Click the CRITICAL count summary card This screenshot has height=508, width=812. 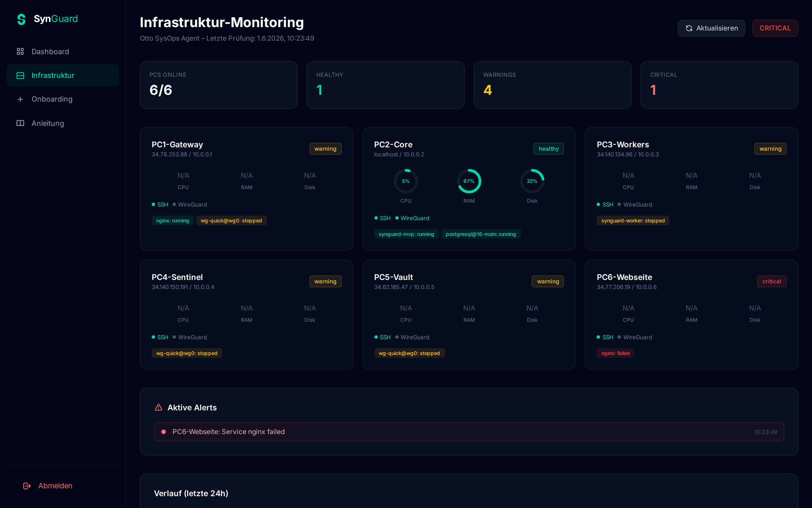coord(720,85)
